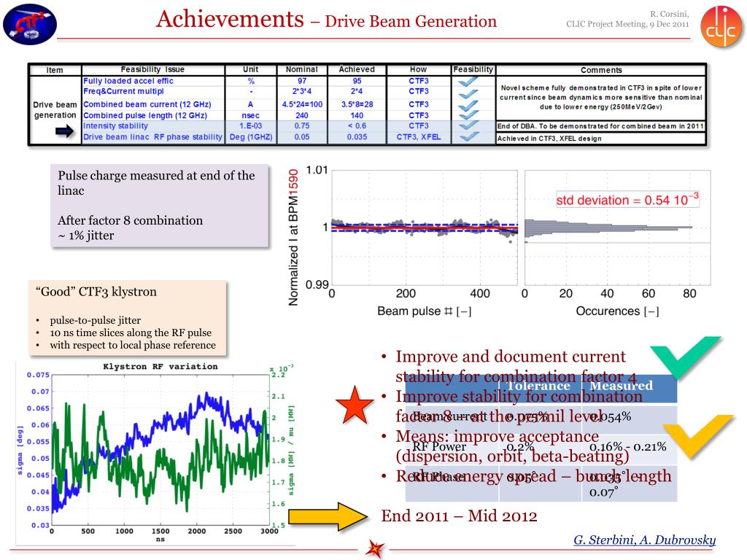Click the red 'std deviation = 0.54 10⁻³' label
The image size is (747, 560).
coord(627,200)
